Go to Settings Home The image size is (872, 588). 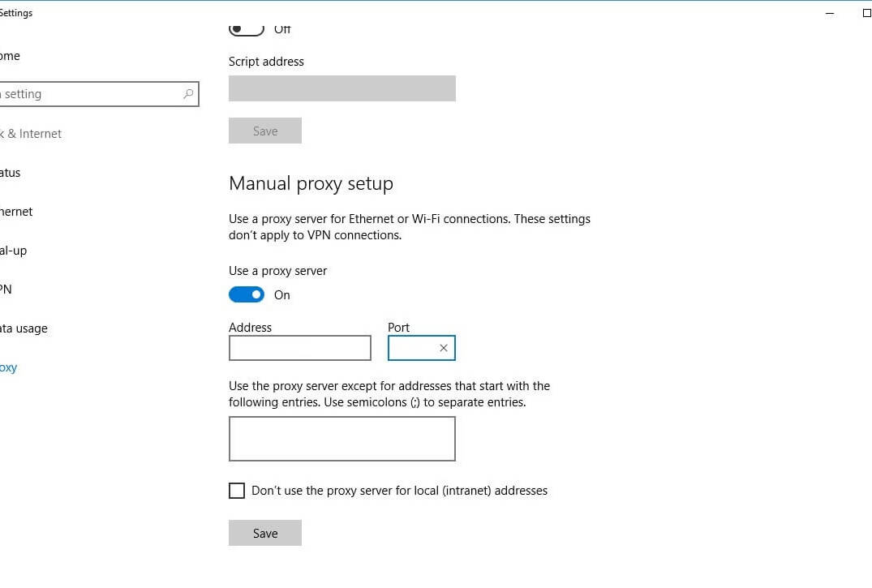click(10, 56)
